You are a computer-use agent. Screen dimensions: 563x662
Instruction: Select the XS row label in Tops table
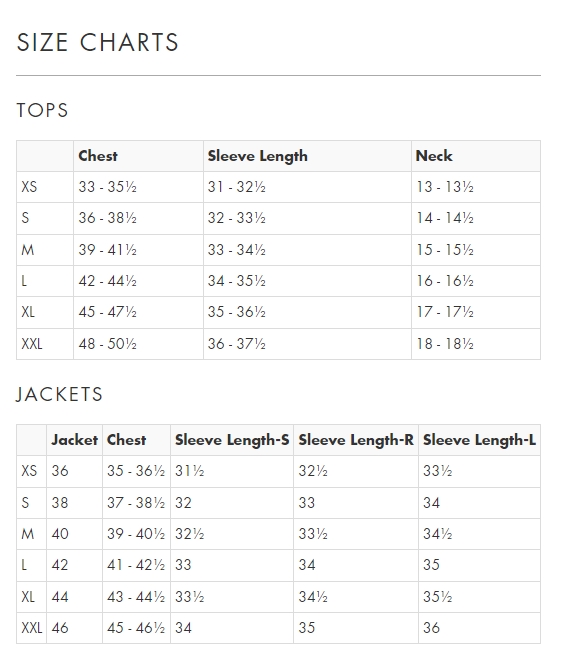tap(29, 187)
